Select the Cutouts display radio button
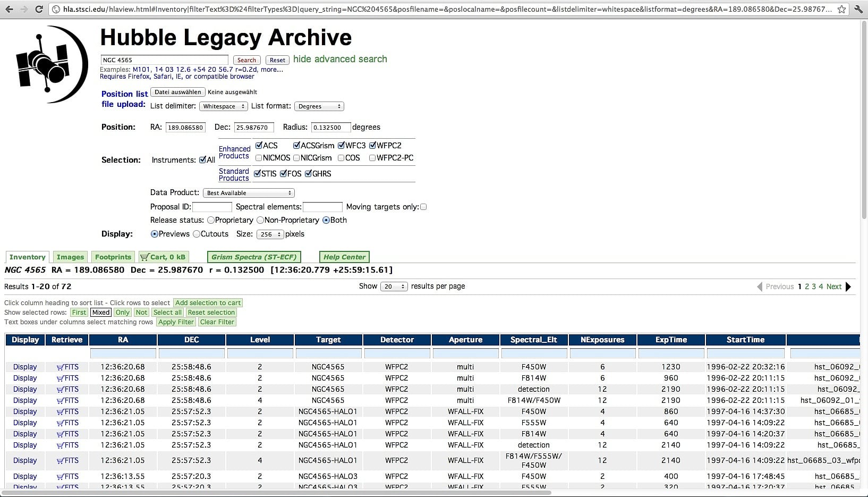Screen dimensions: 868x497 (197, 234)
